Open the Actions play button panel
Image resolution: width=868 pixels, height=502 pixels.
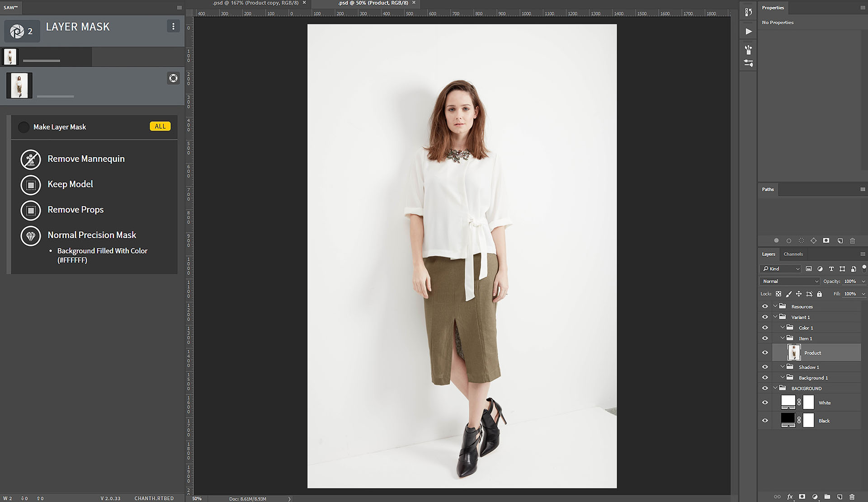(x=749, y=32)
